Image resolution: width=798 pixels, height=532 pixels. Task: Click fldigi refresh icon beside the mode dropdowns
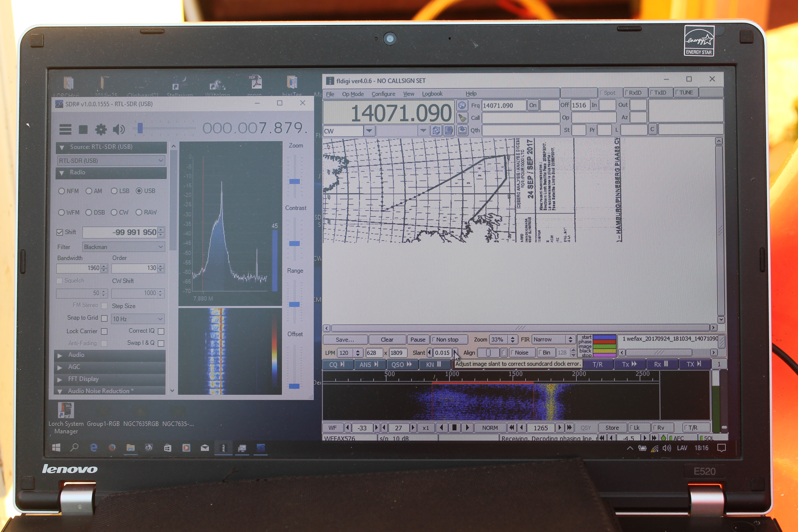pos(436,131)
